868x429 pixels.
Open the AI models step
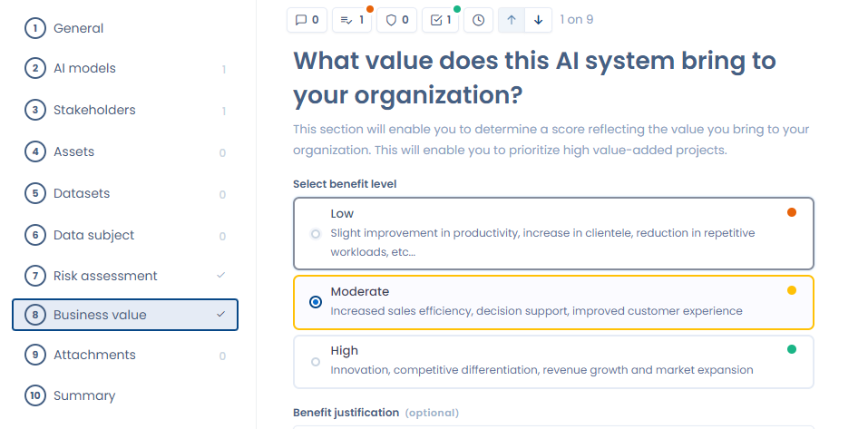coord(84,68)
